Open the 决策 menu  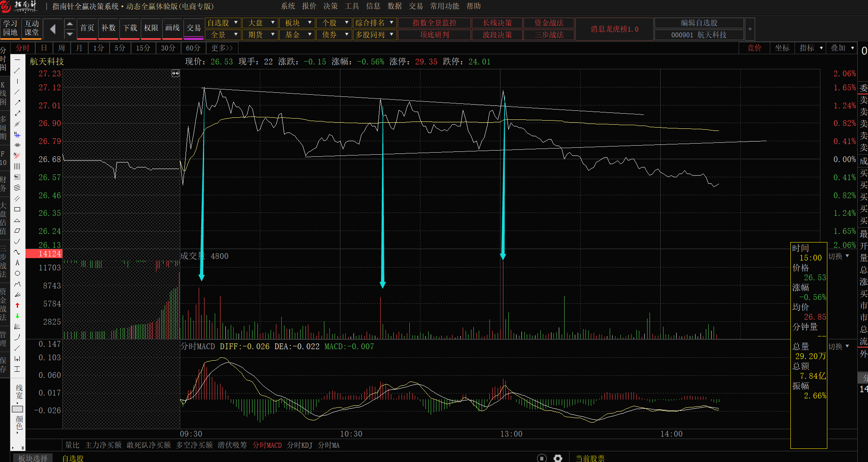click(330, 6)
